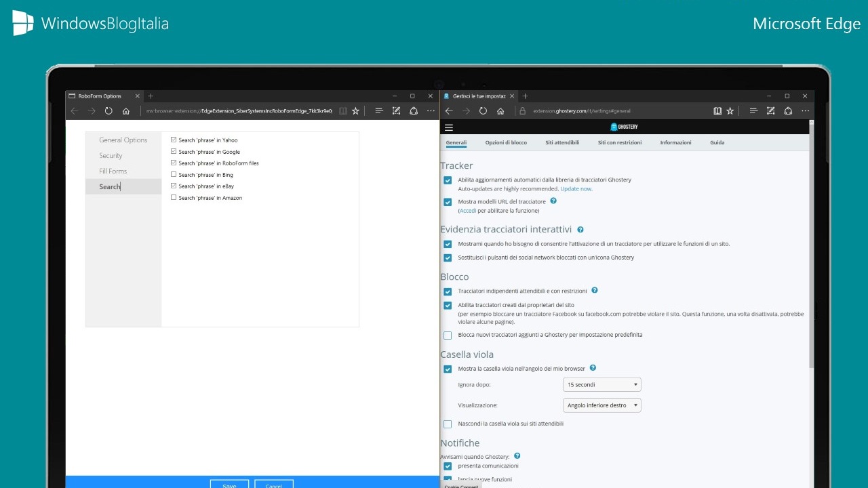Show site security padlock for extension.ghostery.com

523,111
